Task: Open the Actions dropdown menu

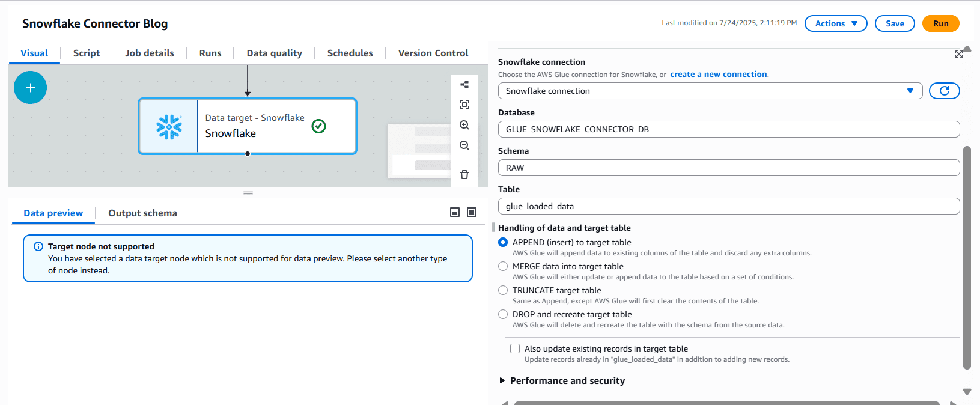Action: coord(835,23)
